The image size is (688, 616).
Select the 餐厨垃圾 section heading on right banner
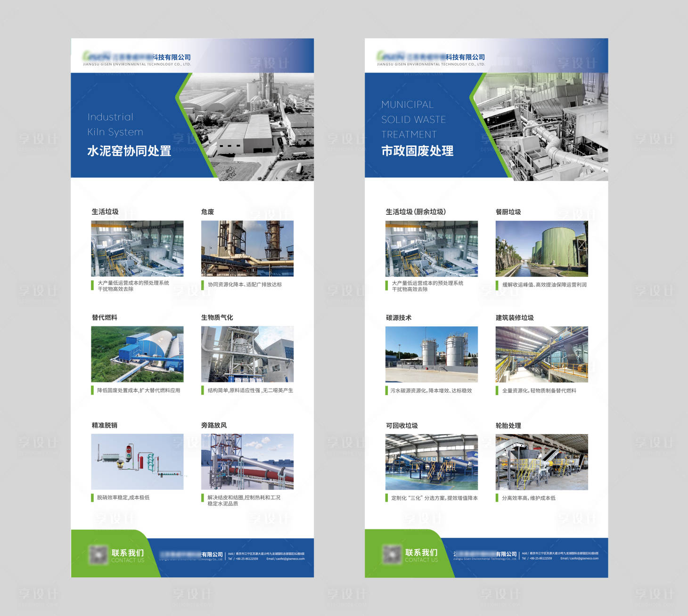(x=508, y=211)
